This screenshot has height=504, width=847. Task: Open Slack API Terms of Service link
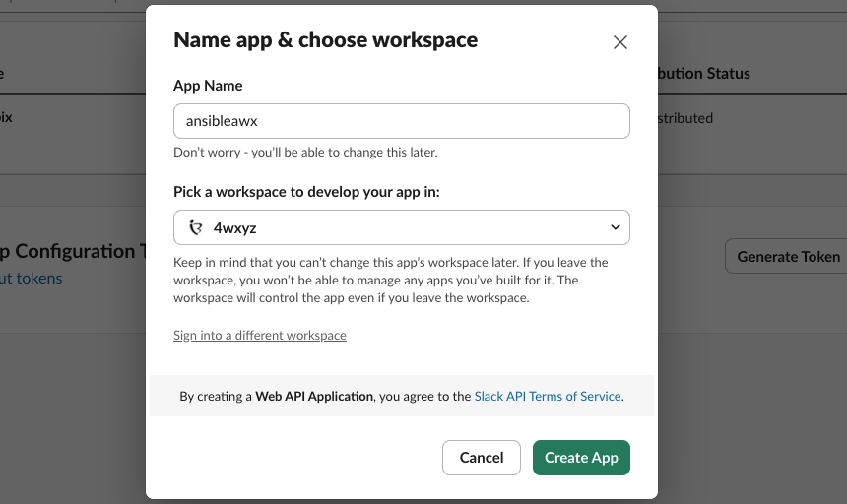click(548, 396)
